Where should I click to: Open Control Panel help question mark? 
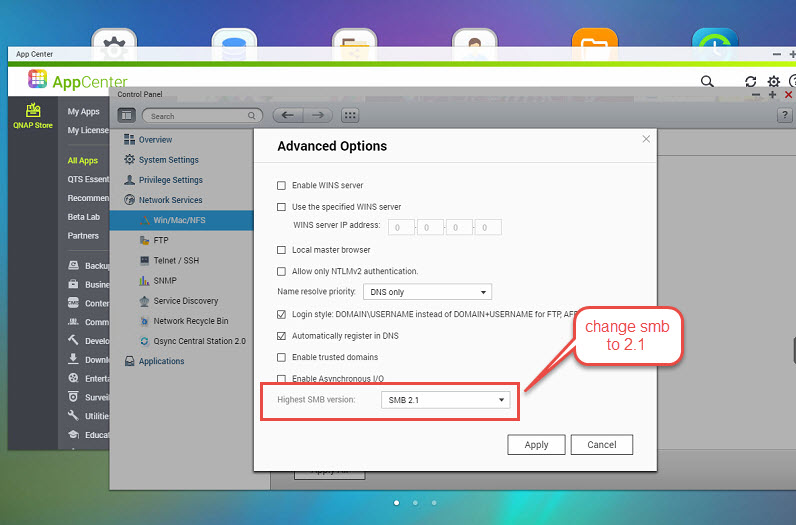tap(784, 115)
